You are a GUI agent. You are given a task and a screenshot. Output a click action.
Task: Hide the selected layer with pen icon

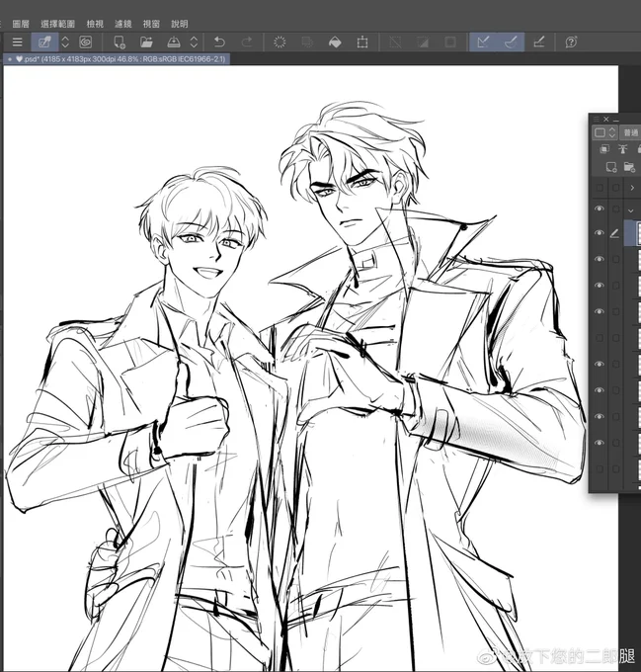pyautogui.click(x=600, y=232)
